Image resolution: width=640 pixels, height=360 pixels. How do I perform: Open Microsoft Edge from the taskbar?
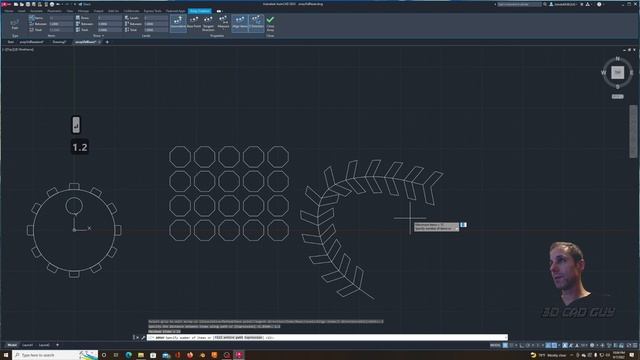coord(129,355)
